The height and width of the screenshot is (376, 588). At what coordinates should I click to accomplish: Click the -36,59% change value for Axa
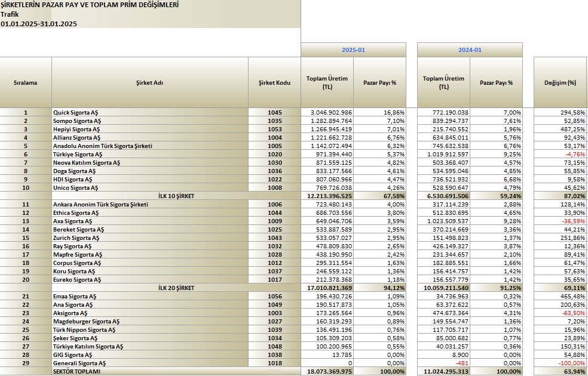click(x=561, y=221)
